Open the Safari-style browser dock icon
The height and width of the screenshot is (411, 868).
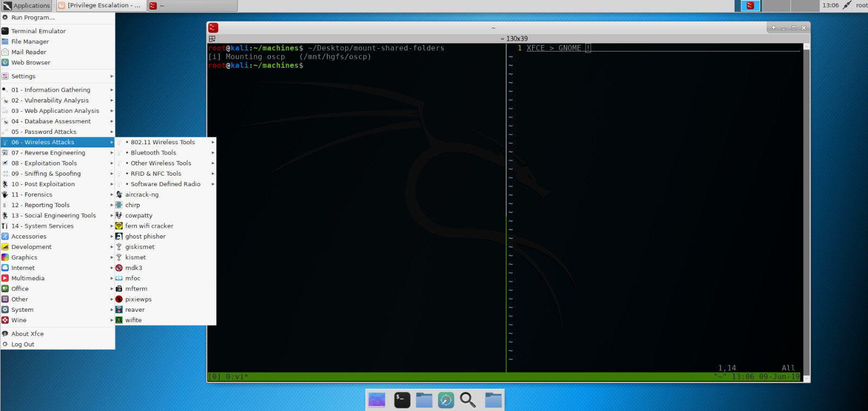446,400
